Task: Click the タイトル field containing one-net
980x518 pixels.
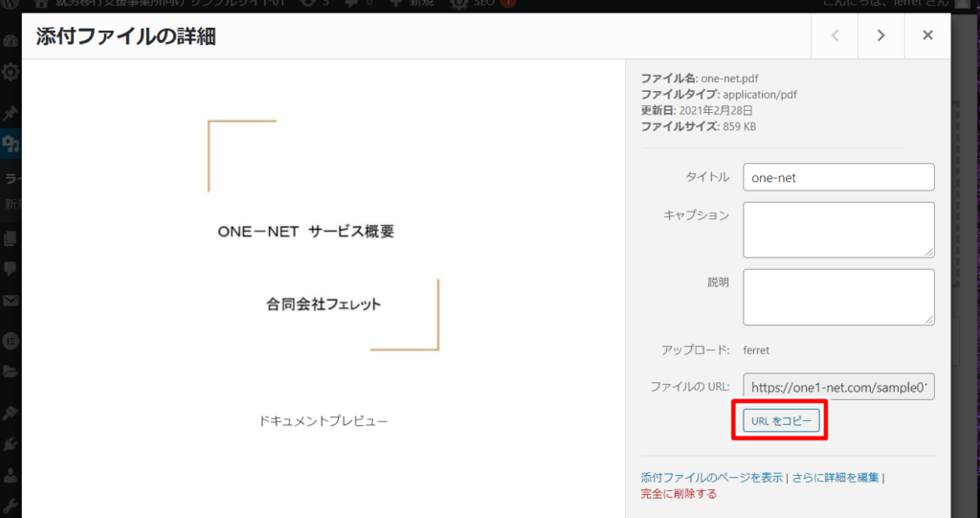Action: point(837,177)
